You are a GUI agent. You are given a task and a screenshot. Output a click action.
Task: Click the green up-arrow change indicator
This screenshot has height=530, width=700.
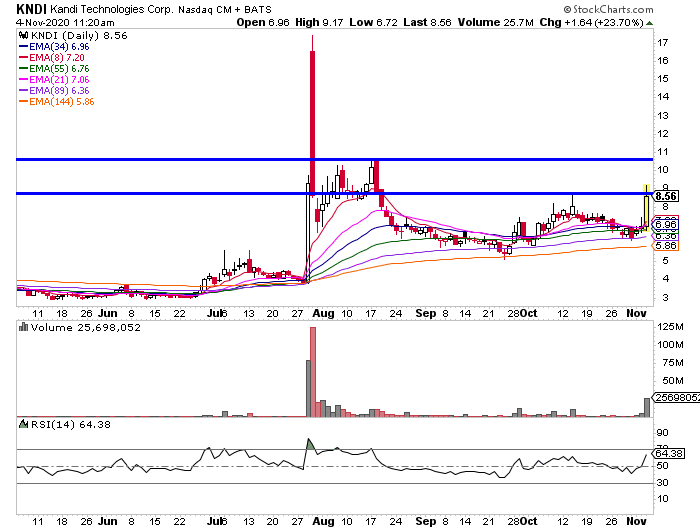(x=649, y=23)
